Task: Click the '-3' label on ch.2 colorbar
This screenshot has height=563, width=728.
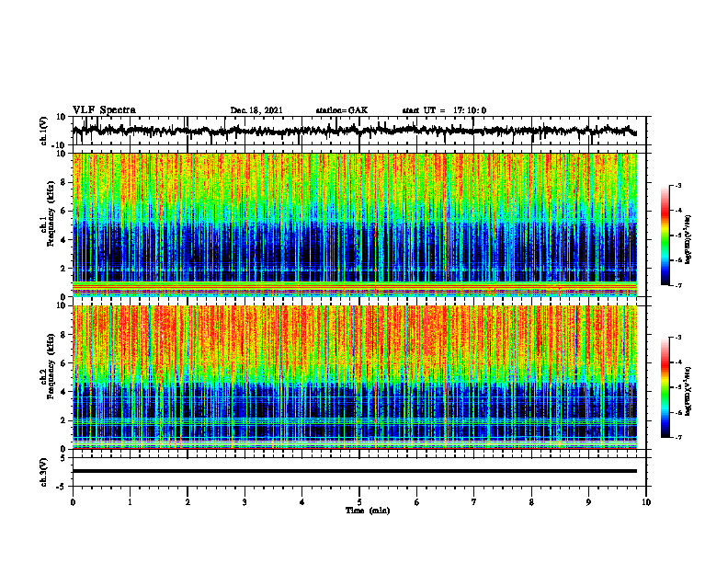Action: (677, 338)
